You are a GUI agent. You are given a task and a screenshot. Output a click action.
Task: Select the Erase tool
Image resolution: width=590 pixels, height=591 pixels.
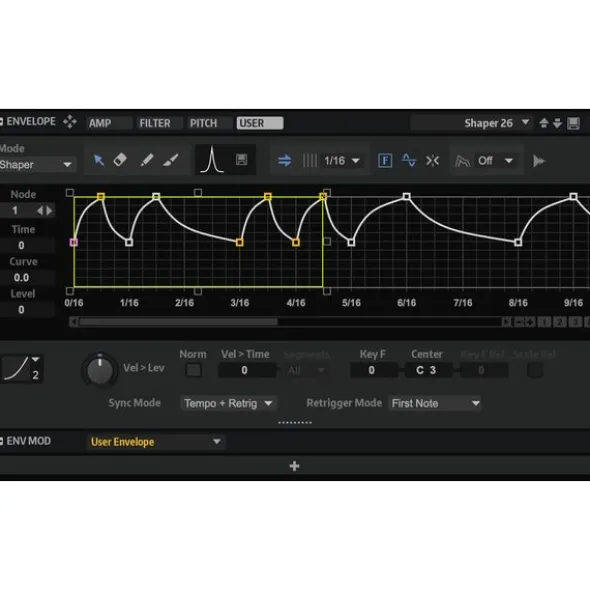(x=120, y=160)
